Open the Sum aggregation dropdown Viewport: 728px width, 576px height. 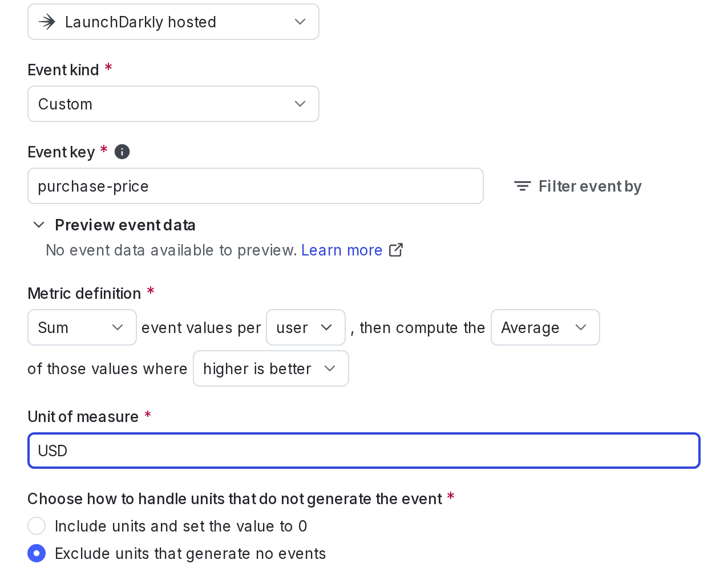[x=82, y=327]
